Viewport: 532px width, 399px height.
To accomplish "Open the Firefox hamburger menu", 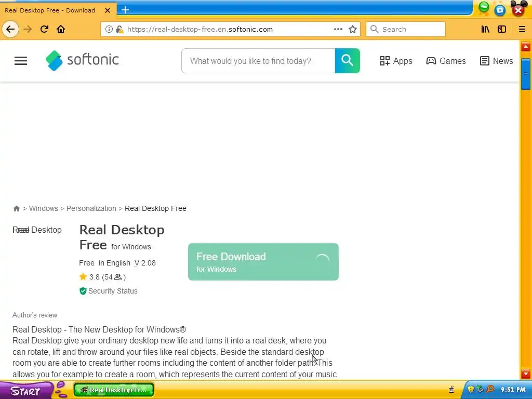I will (522, 29).
